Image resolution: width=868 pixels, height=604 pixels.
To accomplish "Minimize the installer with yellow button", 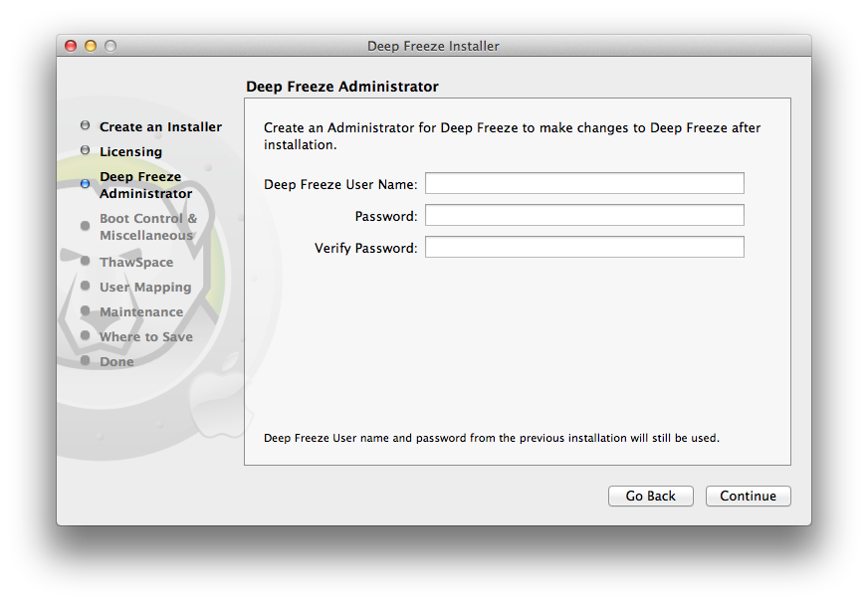I will pos(91,46).
